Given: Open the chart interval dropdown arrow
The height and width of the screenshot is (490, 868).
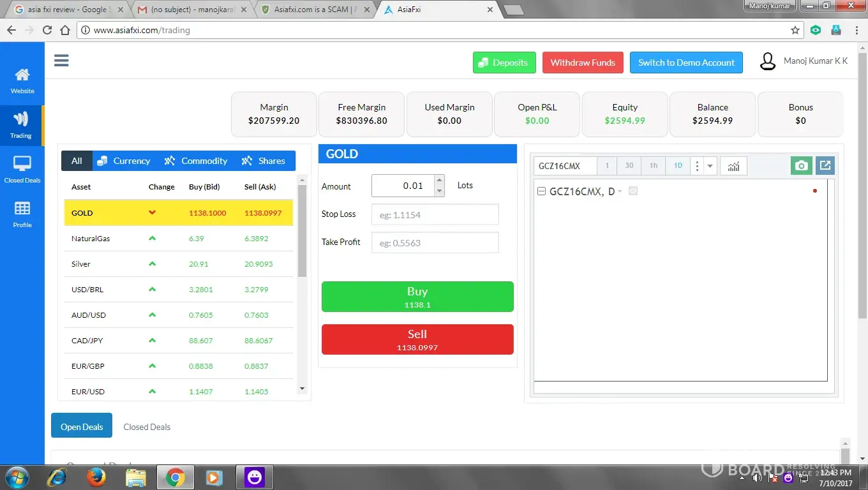Looking at the screenshot, I should tap(710, 166).
